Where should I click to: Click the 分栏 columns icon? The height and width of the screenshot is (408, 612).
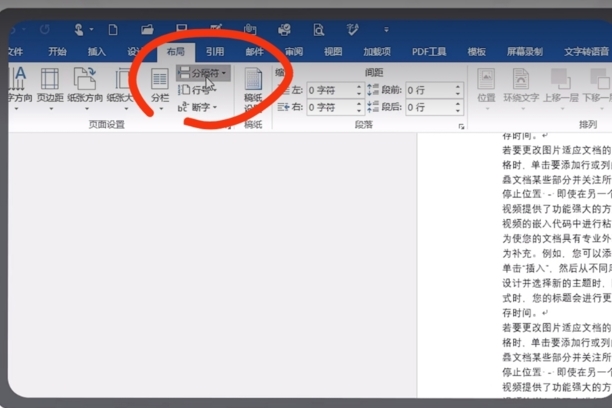[x=160, y=80]
